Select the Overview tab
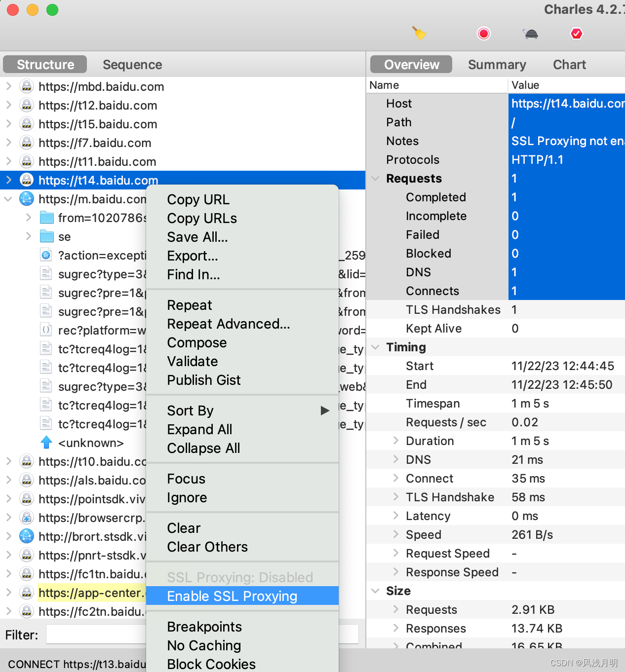The height and width of the screenshot is (672, 625). (411, 65)
